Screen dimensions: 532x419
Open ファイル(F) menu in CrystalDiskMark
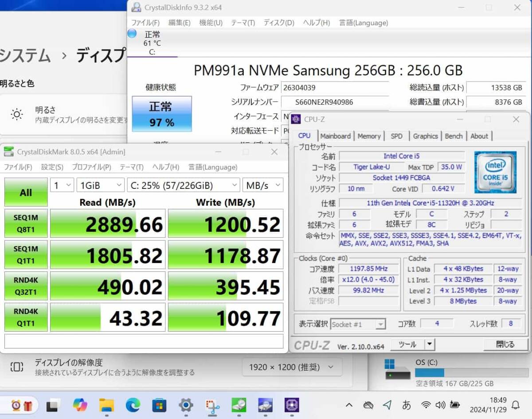(x=18, y=167)
